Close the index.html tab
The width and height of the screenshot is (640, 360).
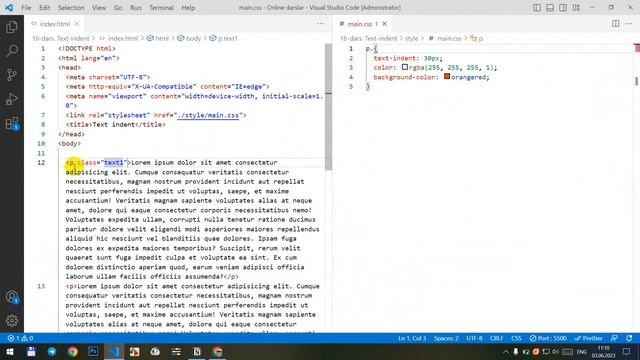77,24
